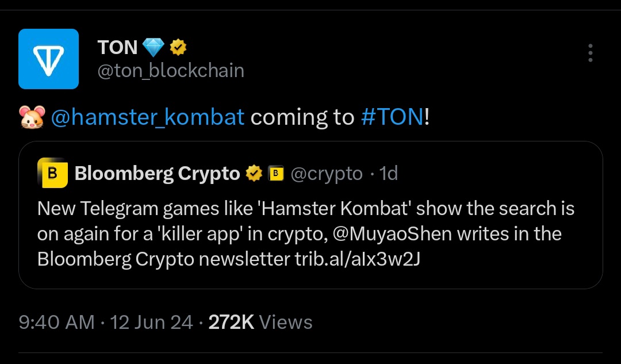Open the three-dot more options menu

(590, 53)
